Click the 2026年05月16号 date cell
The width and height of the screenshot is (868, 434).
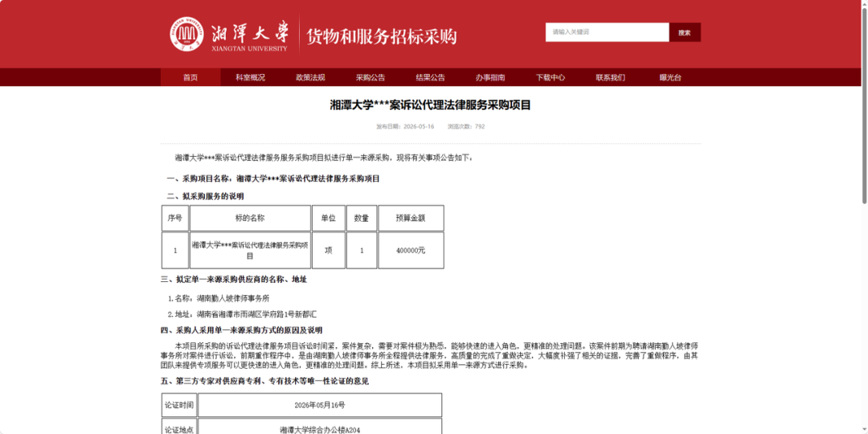pos(320,405)
